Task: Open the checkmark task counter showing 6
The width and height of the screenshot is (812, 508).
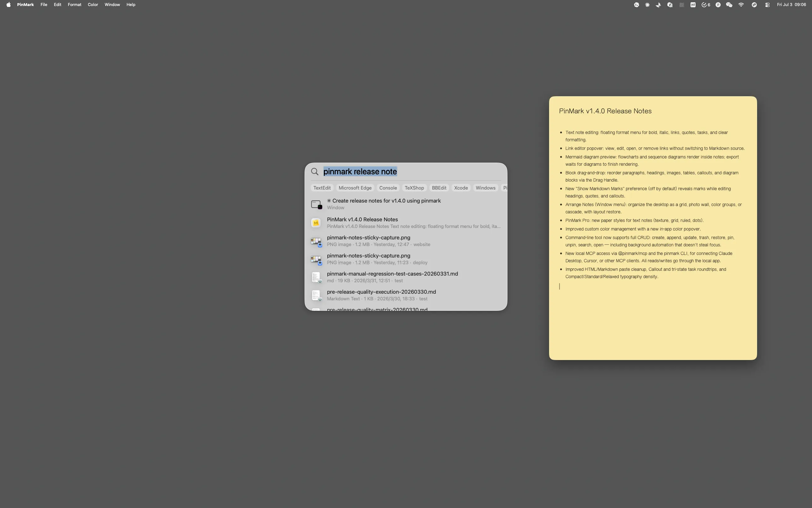Action: pyautogui.click(x=706, y=5)
